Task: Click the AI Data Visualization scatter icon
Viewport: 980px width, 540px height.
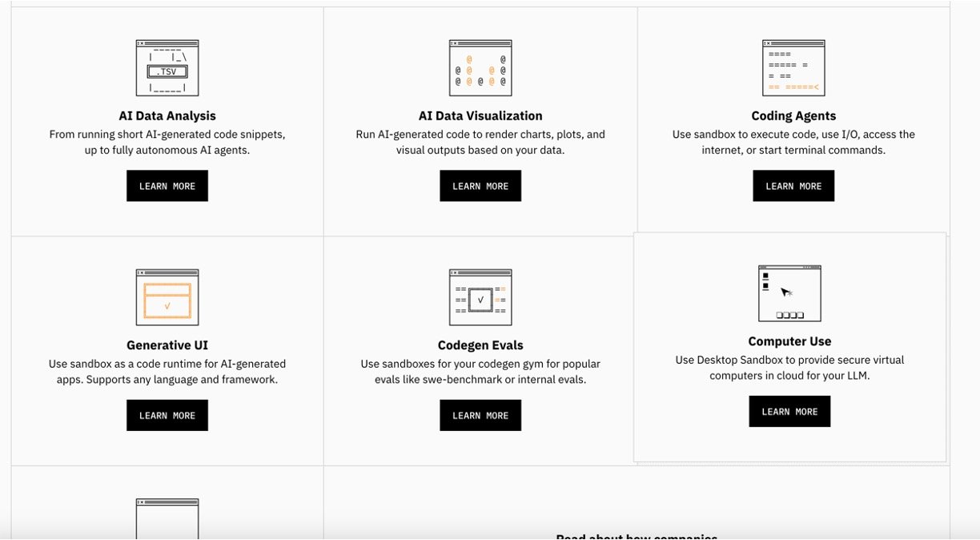Action: [480, 68]
